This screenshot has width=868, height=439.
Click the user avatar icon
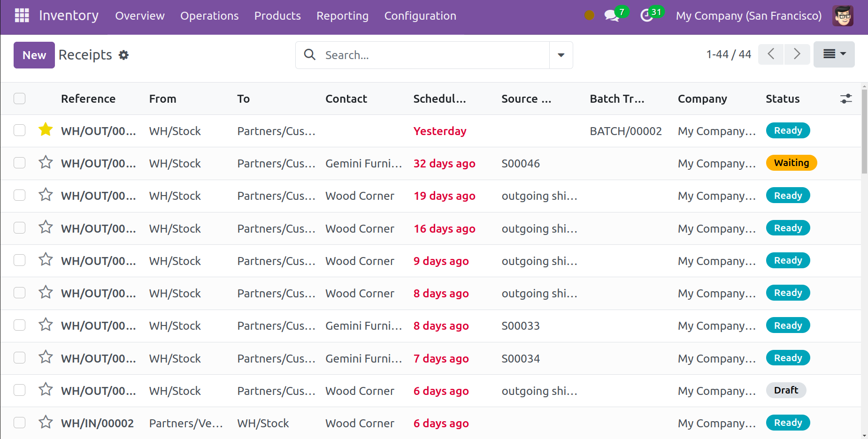(x=843, y=15)
